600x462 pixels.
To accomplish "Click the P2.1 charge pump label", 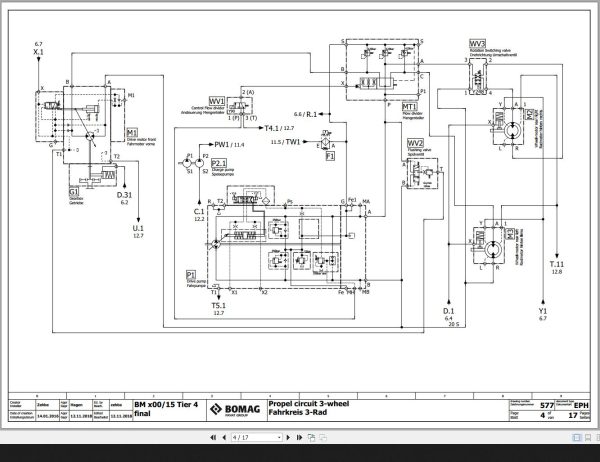I will point(219,163).
